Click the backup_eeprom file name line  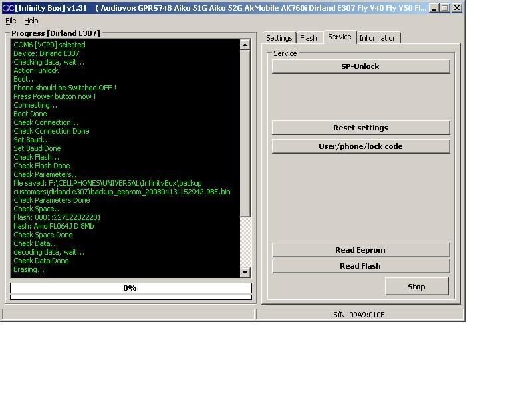coord(122,192)
